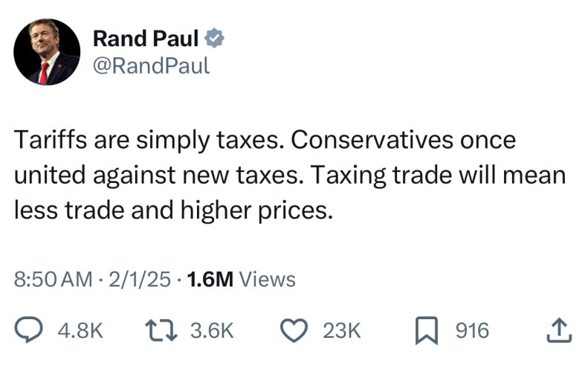Click the Rand Paul display name

coord(146,38)
